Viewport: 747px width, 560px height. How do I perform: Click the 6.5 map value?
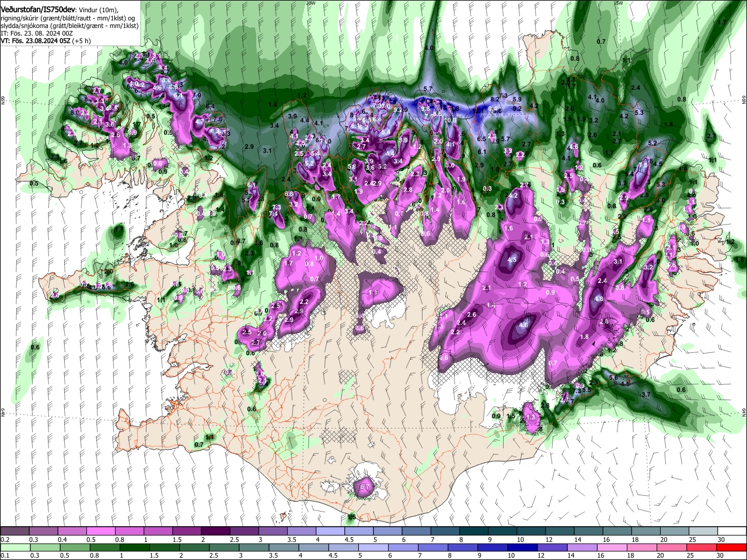(481, 139)
